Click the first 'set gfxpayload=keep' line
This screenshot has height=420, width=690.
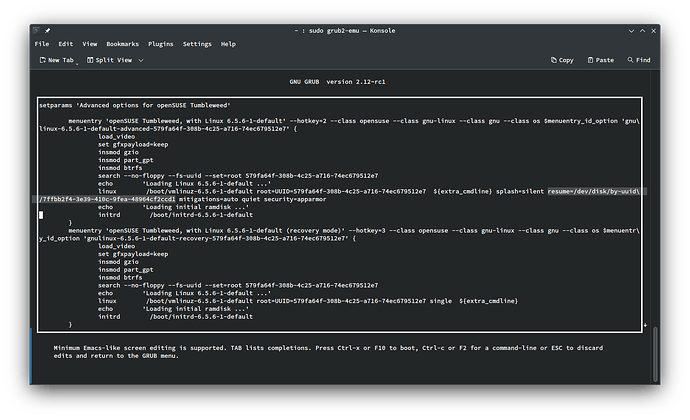point(133,144)
